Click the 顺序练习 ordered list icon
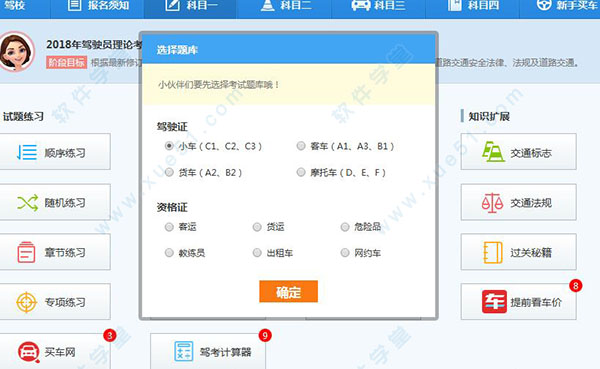The image size is (600, 369). (x=27, y=152)
